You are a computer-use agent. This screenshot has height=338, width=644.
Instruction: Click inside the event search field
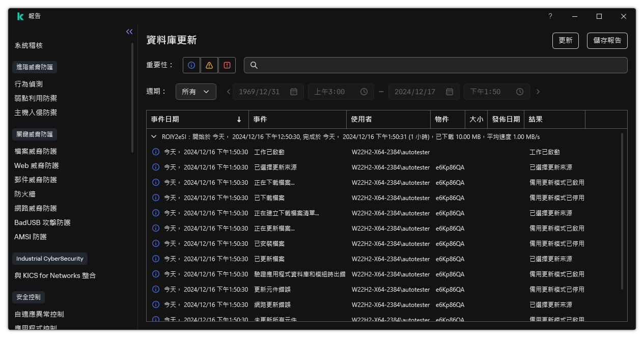[x=356, y=65]
